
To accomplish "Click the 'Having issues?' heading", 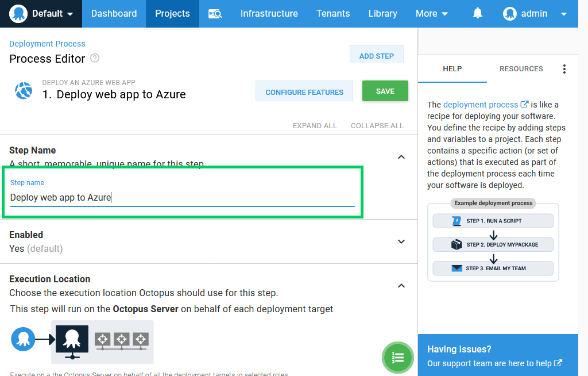I will tap(459, 350).
